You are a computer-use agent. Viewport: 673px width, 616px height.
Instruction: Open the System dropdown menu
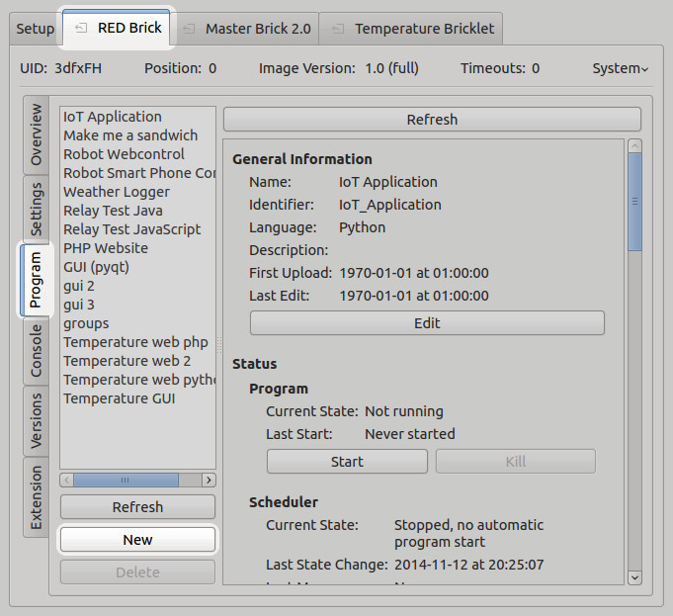621,68
